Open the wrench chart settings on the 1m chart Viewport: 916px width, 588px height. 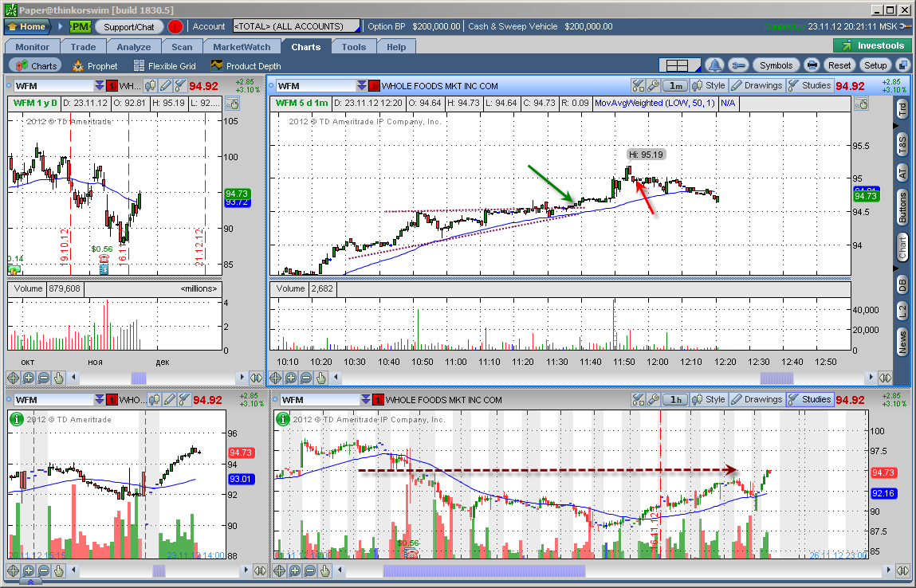coord(653,86)
